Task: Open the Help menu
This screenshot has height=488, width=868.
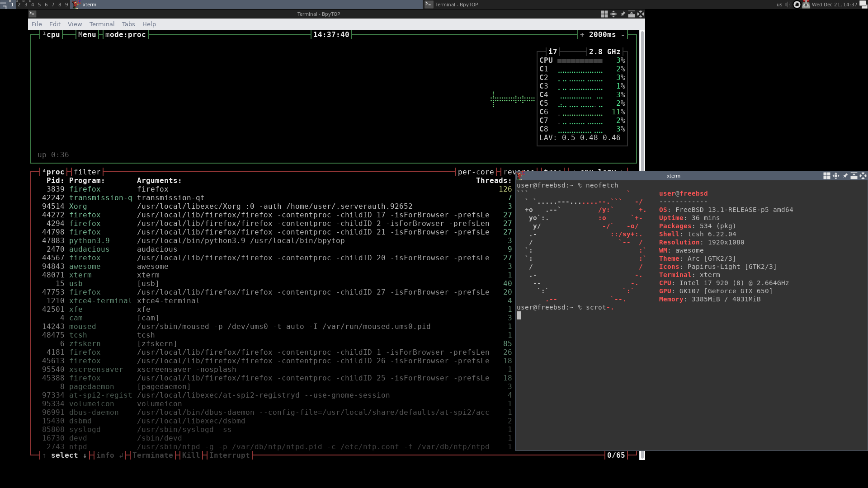Action: tap(149, 24)
